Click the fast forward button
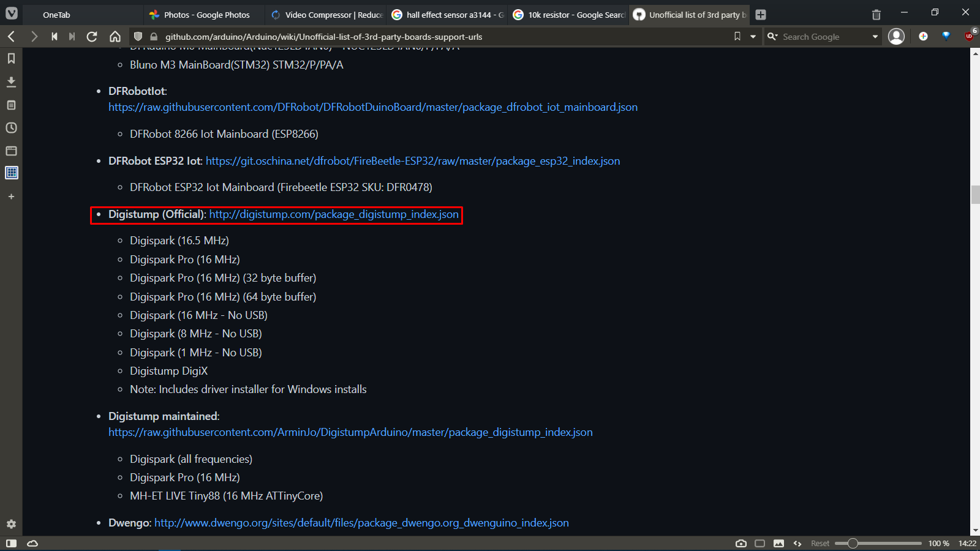The height and width of the screenshot is (551, 980). [x=72, y=37]
